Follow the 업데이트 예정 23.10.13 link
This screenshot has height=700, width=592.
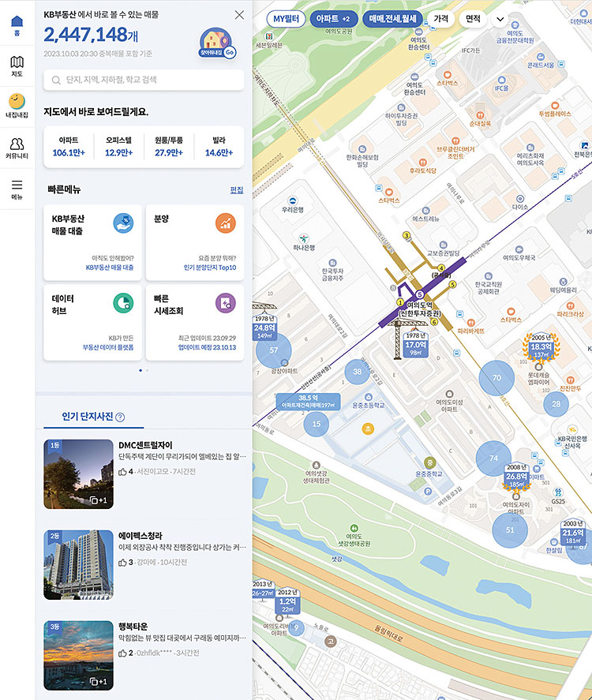click(x=207, y=347)
